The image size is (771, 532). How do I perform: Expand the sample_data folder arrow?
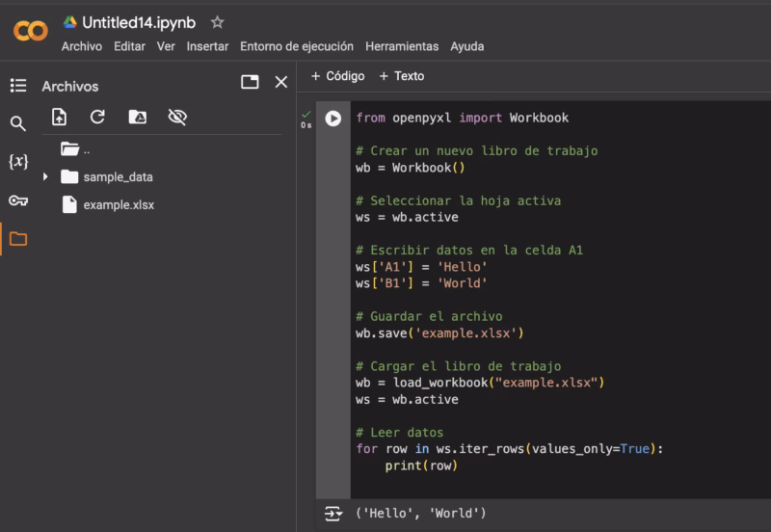45,177
